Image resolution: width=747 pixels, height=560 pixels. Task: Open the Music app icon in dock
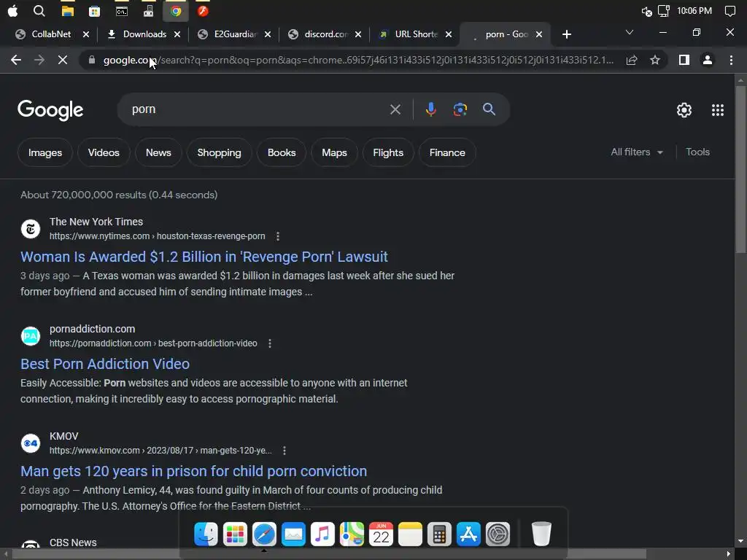322,534
